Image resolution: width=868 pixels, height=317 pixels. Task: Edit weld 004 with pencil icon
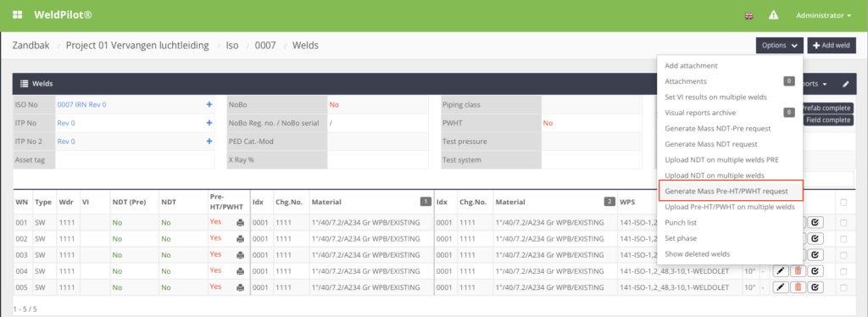click(x=781, y=271)
